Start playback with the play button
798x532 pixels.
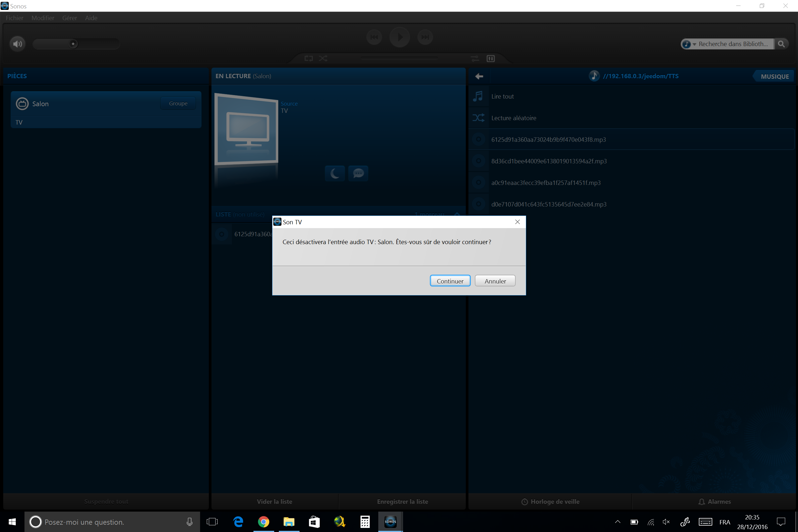400,37
